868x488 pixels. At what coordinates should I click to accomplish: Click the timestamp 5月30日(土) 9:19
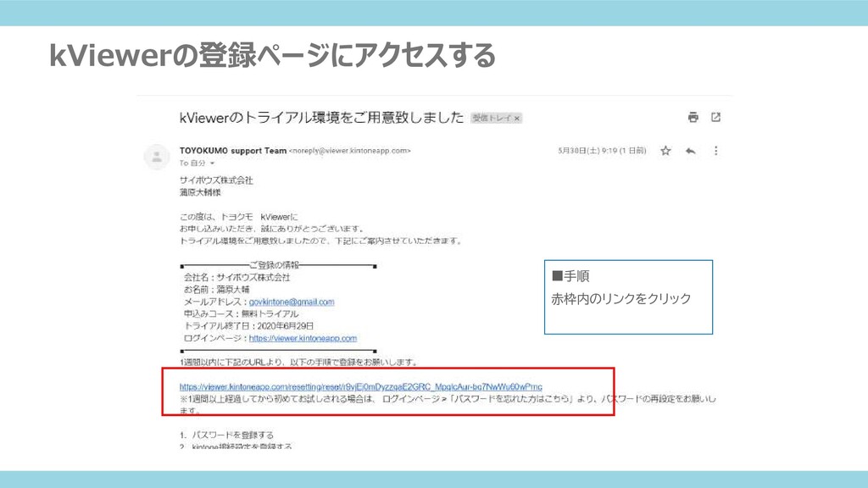tap(602, 151)
